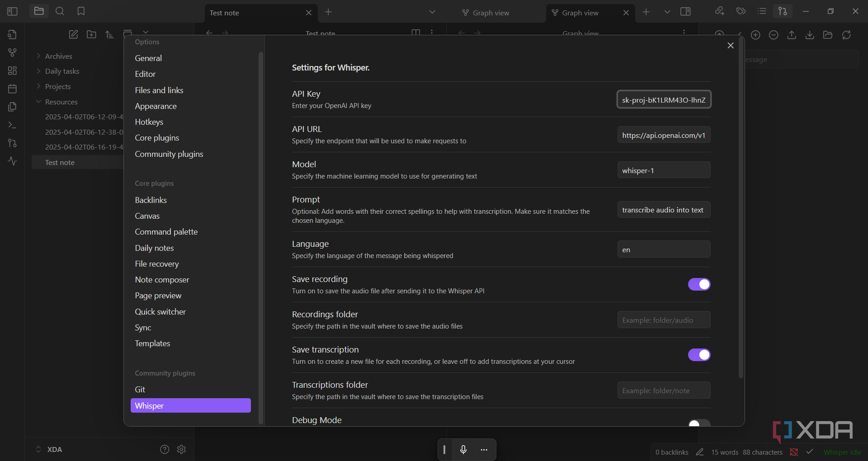
Task: Toggle the left sidebar icon
Action: click(12, 11)
